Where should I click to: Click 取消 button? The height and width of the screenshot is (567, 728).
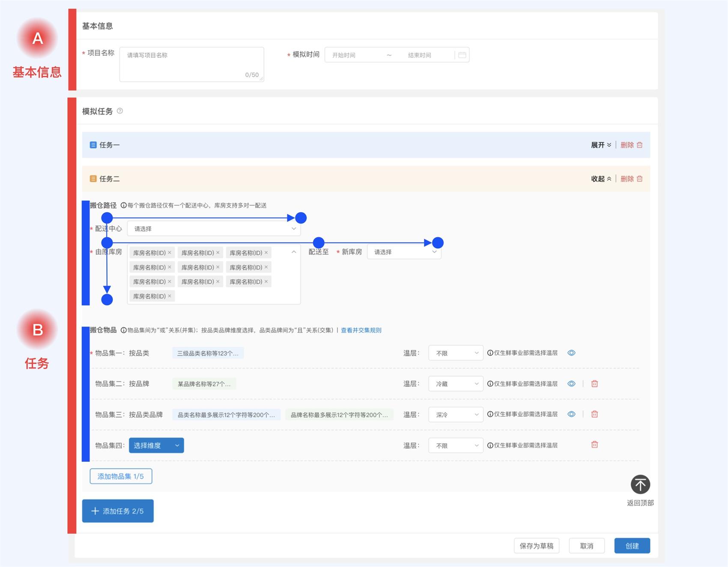click(x=587, y=546)
